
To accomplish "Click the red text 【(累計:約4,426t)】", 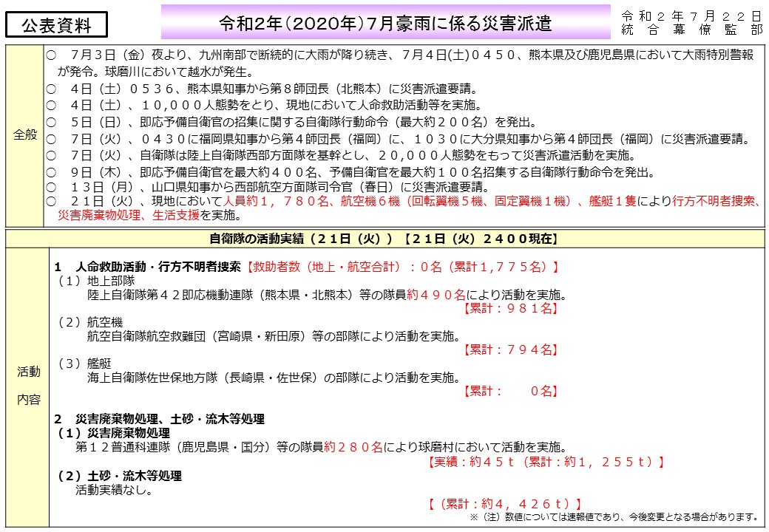I will (504, 504).
